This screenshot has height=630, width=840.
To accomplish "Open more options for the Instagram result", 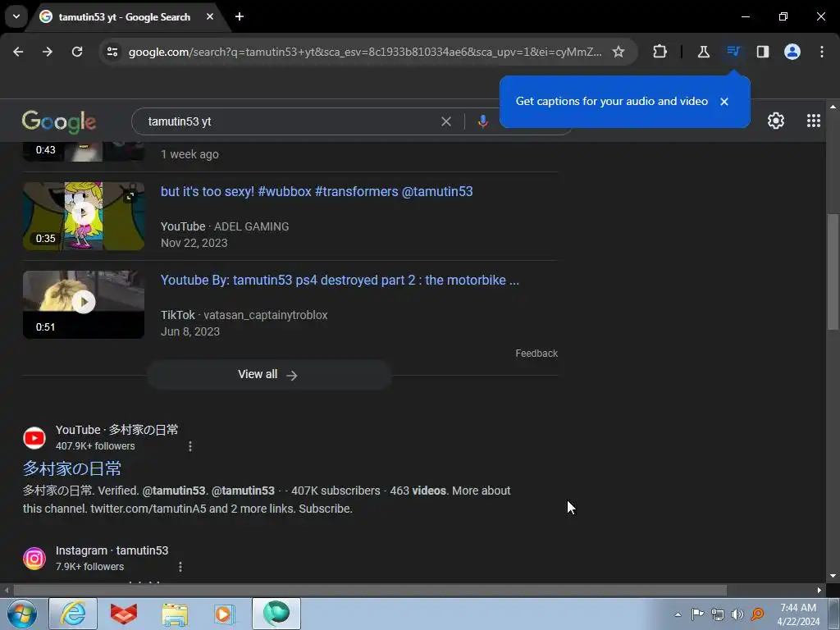I will 180,566.
